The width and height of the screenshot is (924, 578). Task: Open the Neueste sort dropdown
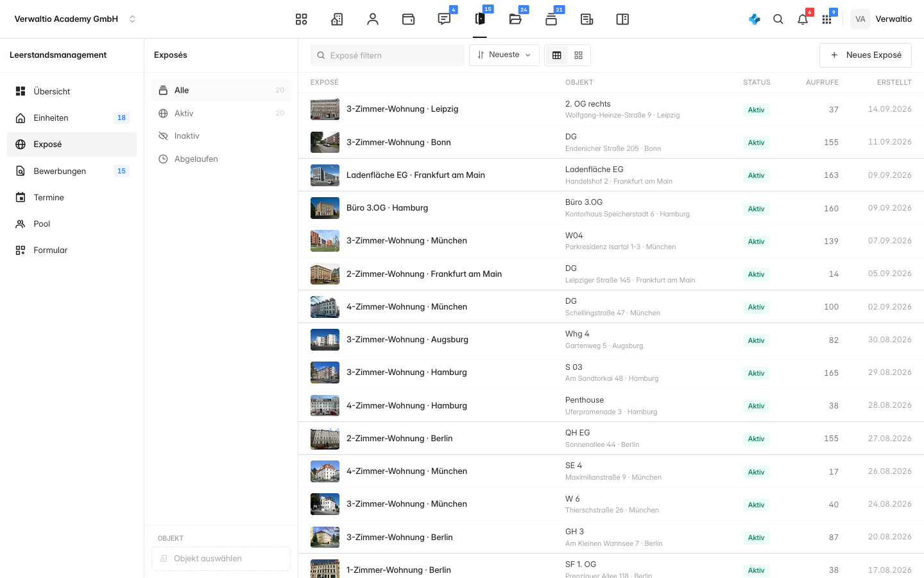[x=504, y=55]
